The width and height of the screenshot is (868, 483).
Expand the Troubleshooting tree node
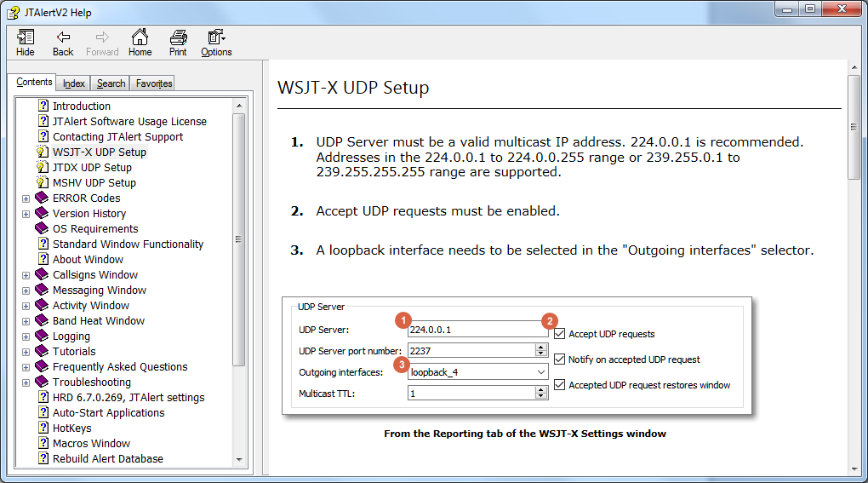pyautogui.click(x=26, y=382)
